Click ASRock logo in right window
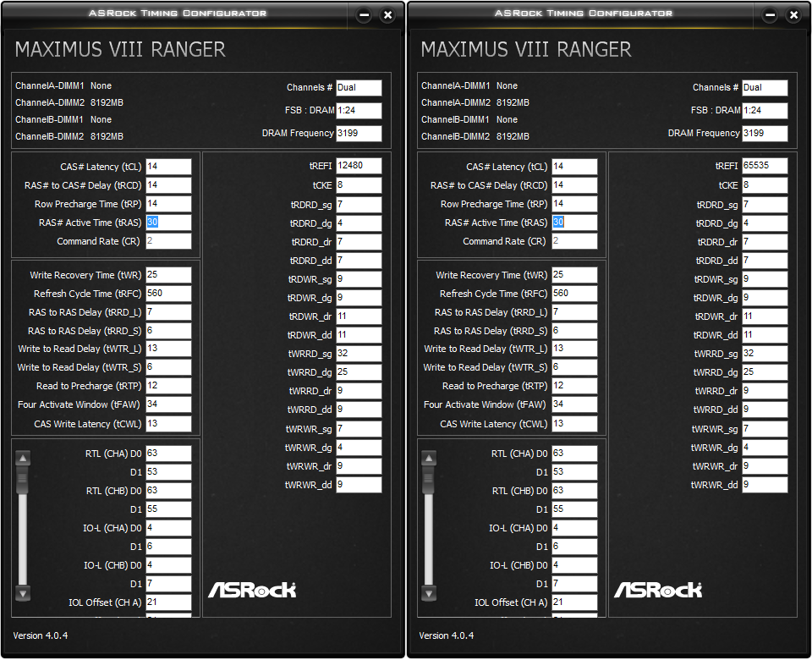Viewport: 812px width, 660px height. pyautogui.click(x=658, y=590)
